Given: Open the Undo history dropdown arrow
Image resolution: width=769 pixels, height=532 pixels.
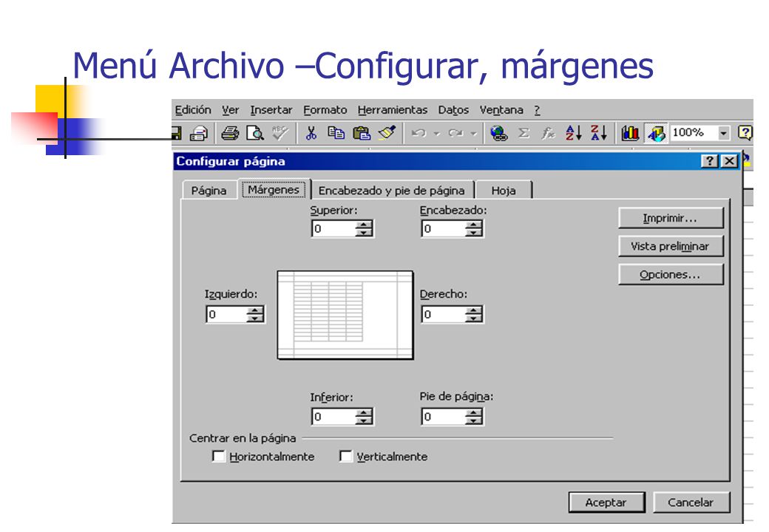Looking at the screenshot, I should (436, 133).
